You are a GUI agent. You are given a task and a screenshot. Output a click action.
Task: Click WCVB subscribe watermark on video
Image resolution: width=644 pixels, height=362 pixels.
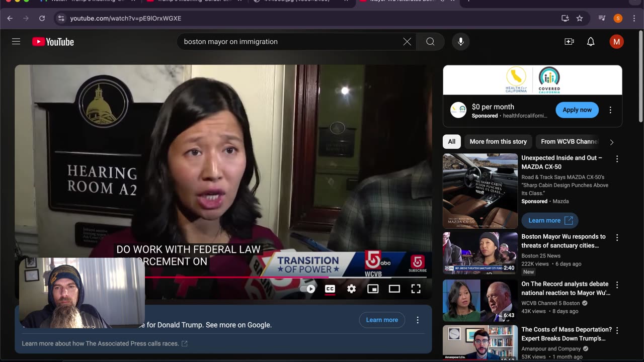pos(418,263)
